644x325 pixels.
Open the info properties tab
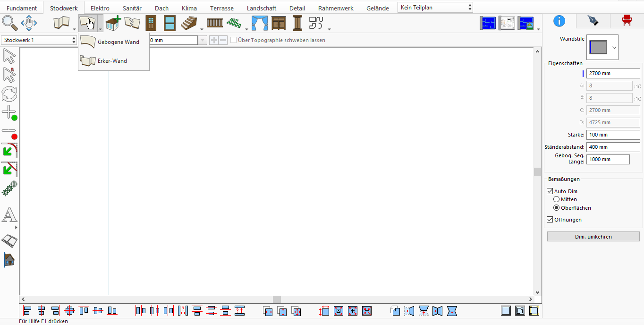click(x=559, y=21)
